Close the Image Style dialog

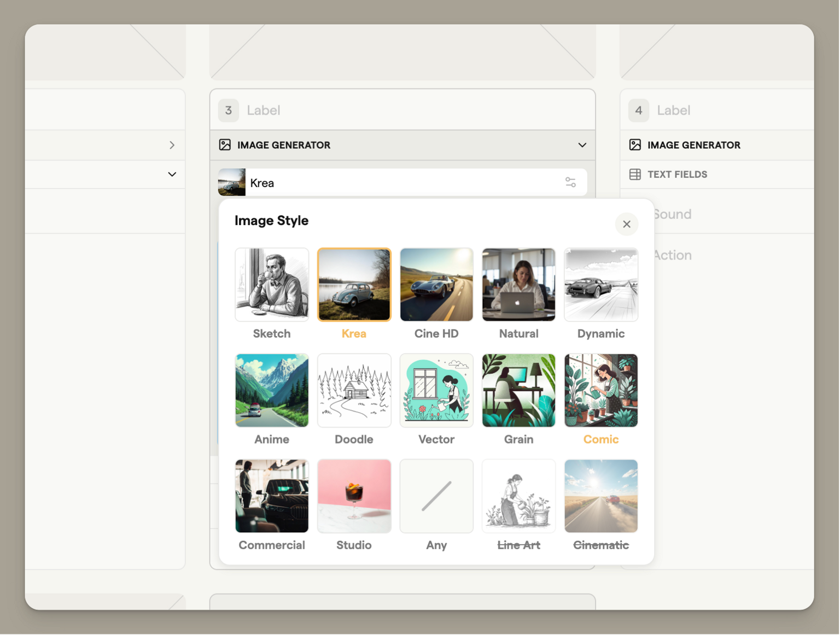pos(627,224)
